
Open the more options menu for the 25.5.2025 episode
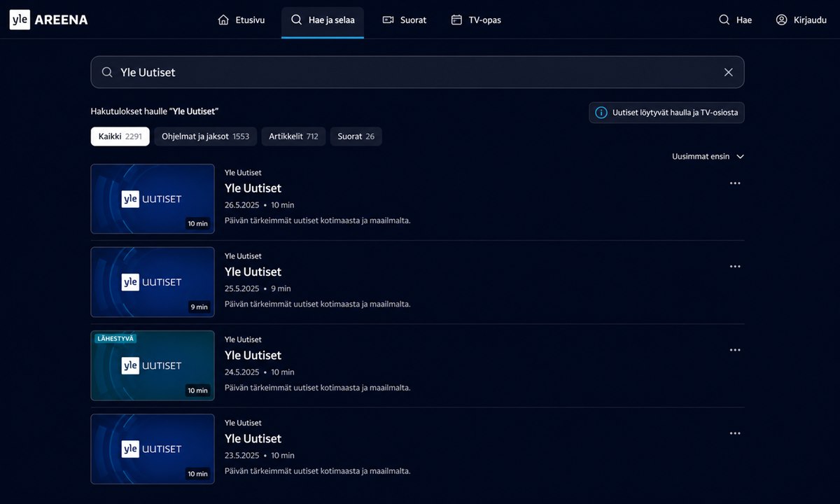coord(735,267)
